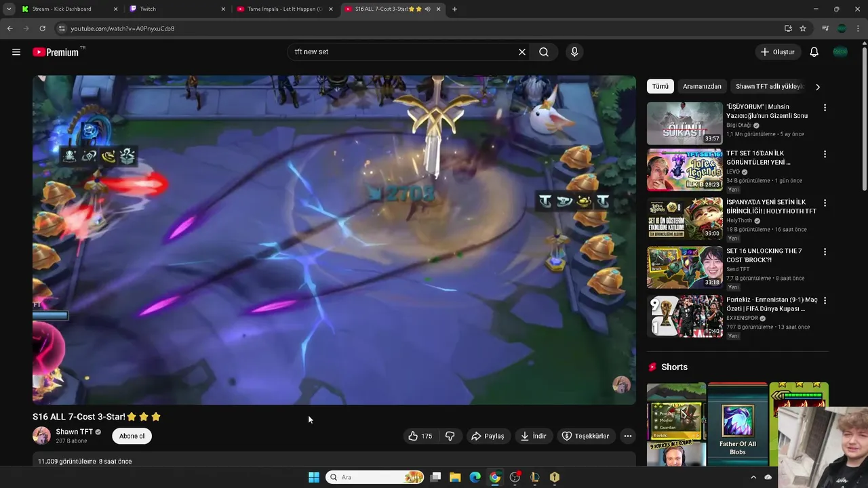View site information icon in address bar
The image size is (868, 488).
pos(62,28)
